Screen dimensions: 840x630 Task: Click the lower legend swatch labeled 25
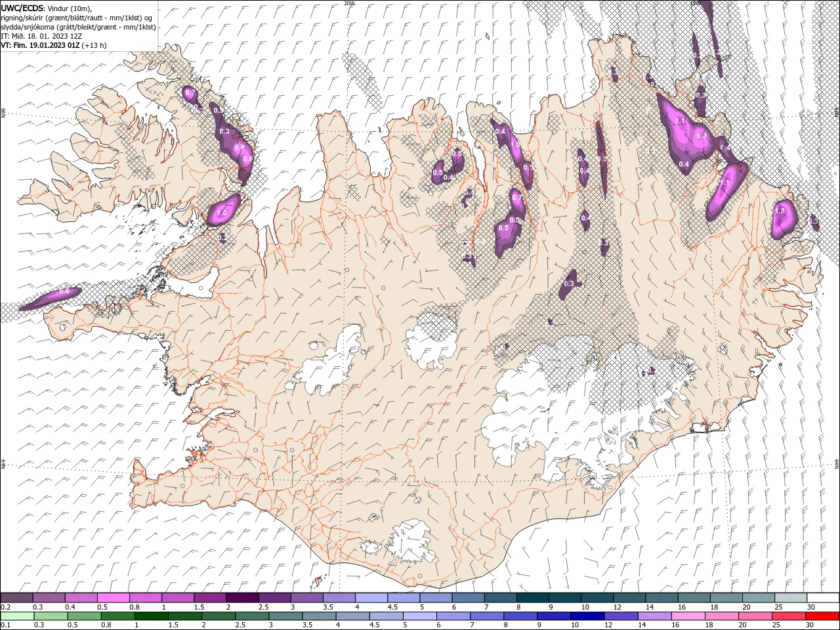(x=789, y=616)
